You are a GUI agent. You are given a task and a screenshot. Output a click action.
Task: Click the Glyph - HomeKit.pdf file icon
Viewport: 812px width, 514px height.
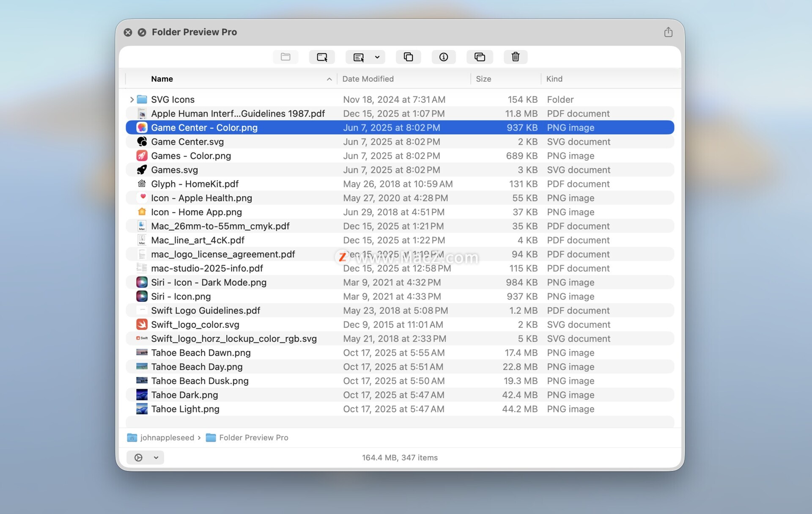[142, 184]
